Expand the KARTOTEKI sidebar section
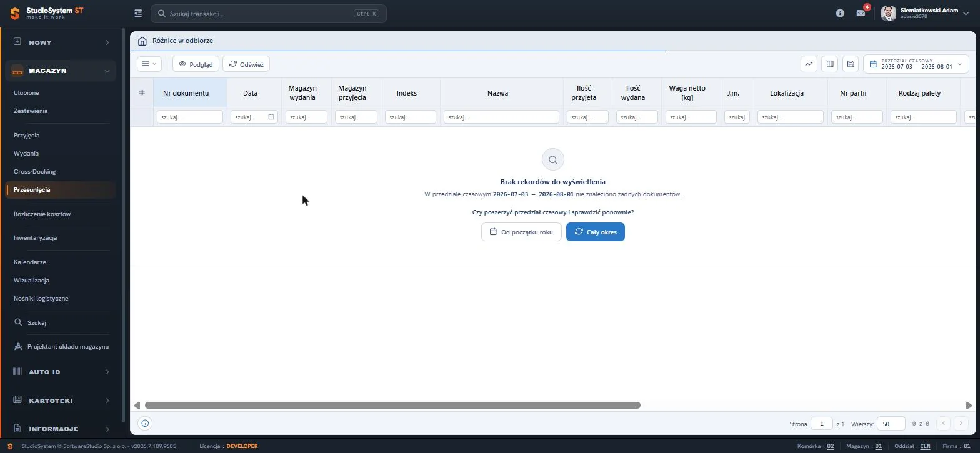The height and width of the screenshot is (453, 980). click(61, 401)
